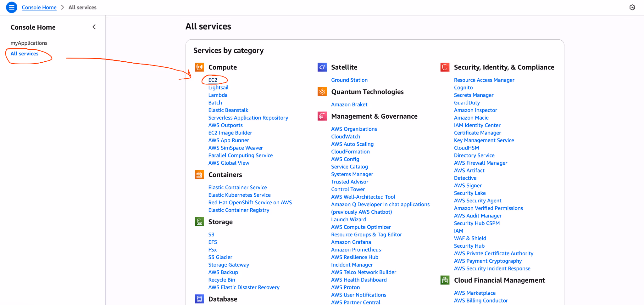Open Key Management Service
This screenshot has width=644, height=305.
tap(484, 140)
